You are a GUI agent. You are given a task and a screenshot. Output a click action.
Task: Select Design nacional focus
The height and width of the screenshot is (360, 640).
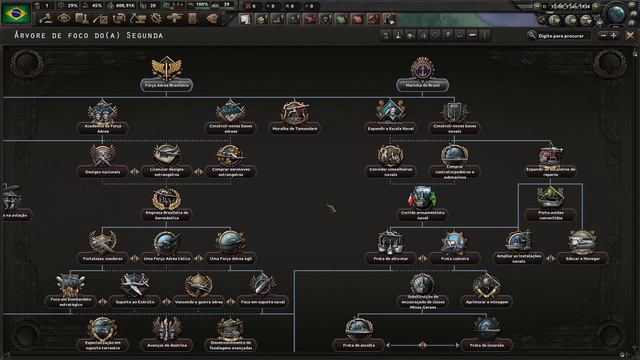102,160
